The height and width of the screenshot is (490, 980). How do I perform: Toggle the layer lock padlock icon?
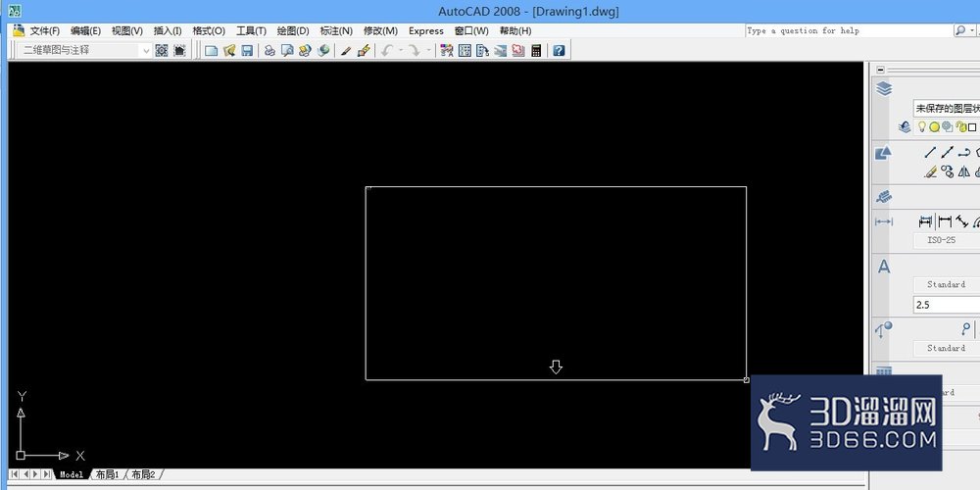[961, 126]
